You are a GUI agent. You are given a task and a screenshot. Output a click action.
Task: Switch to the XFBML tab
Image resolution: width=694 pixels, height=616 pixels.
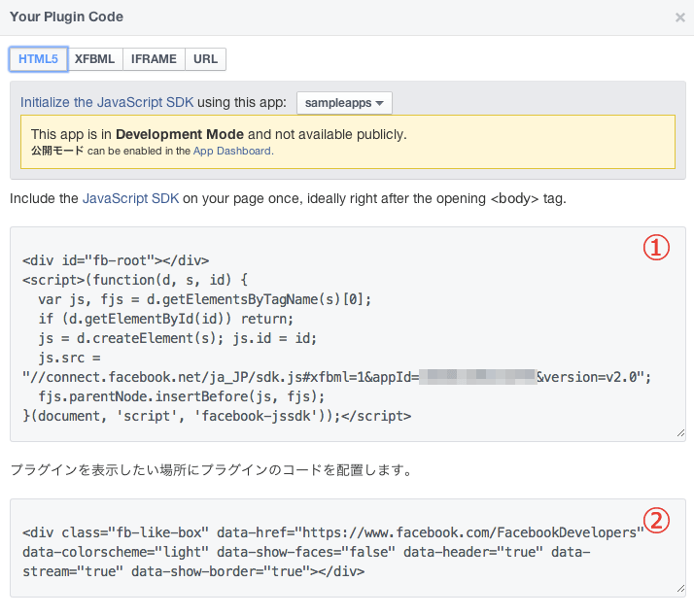(94, 59)
